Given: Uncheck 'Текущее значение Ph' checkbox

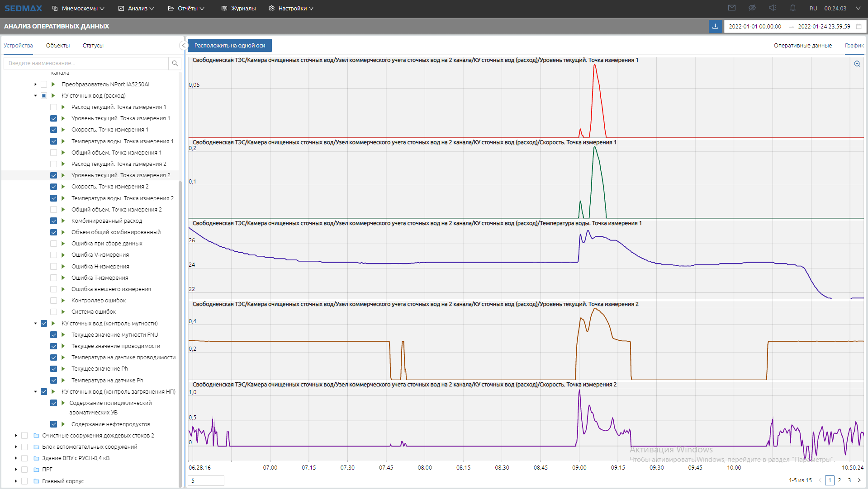Looking at the screenshot, I should 53,369.
